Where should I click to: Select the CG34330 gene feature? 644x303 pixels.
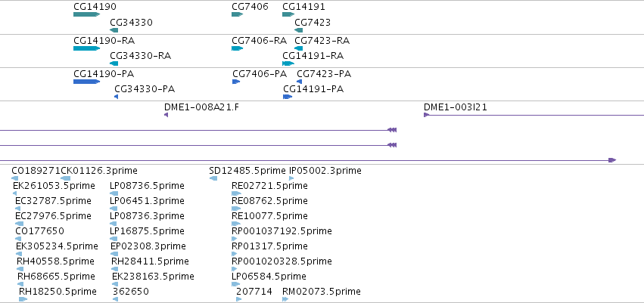point(114,30)
